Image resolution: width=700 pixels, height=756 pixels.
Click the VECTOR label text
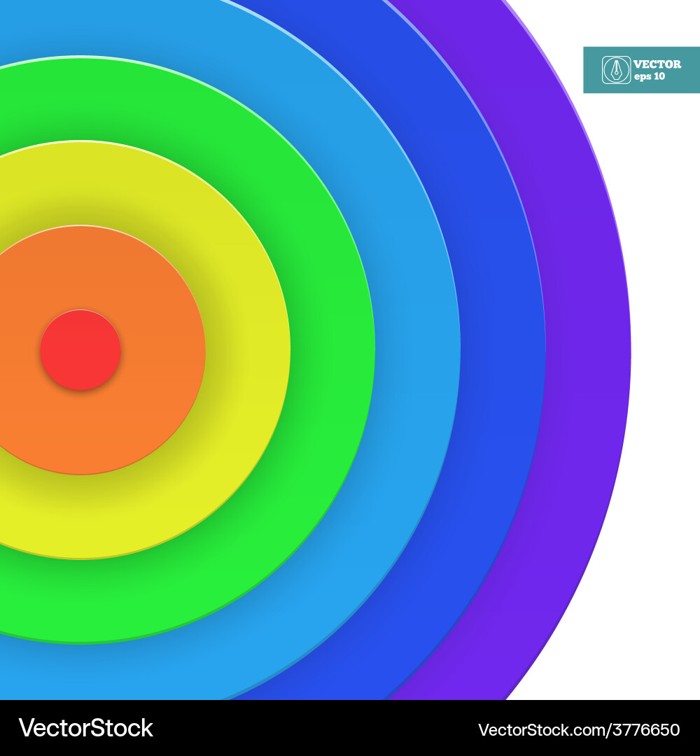click(x=658, y=62)
